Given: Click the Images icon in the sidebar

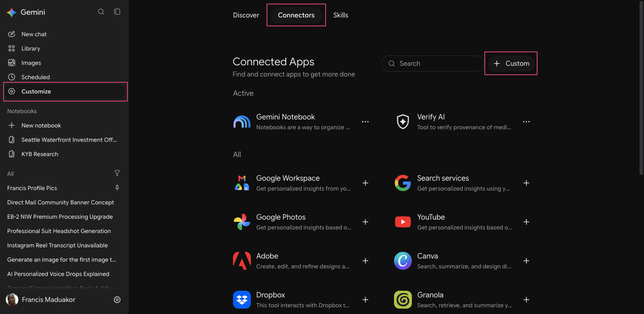Looking at the screenshot, I should pos(12,63).
